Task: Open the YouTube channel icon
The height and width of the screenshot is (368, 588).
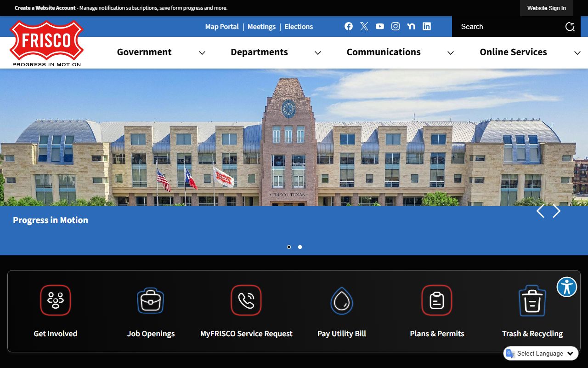Action: pyautogui.click(x=380, y=26)
